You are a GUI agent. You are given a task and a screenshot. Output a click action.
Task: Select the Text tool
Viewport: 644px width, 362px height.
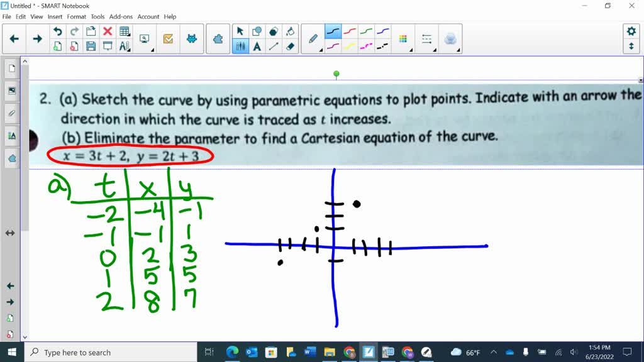[257, 47]
